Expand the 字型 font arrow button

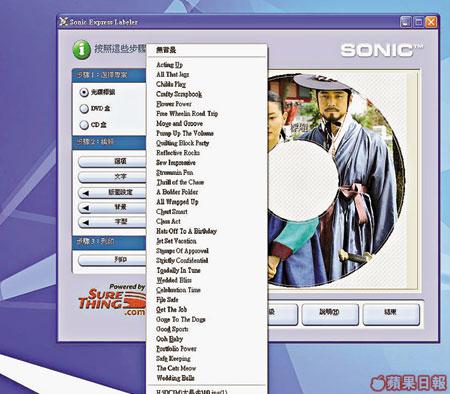coord(112,222)
